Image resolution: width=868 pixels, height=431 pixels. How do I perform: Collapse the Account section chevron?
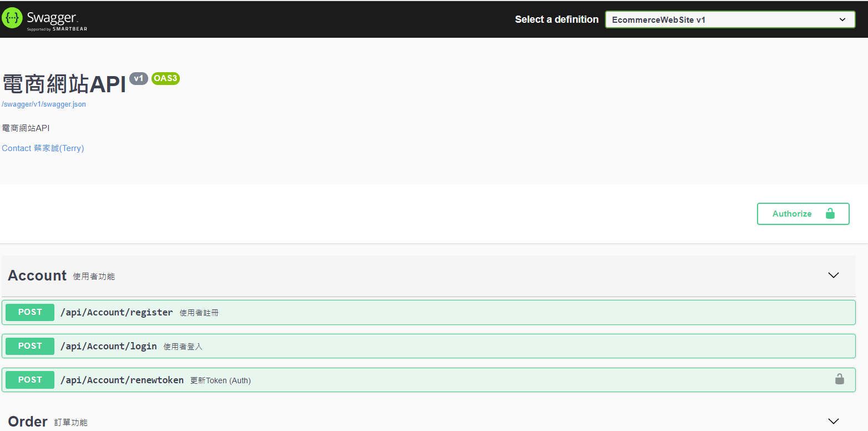pos(834,275)
